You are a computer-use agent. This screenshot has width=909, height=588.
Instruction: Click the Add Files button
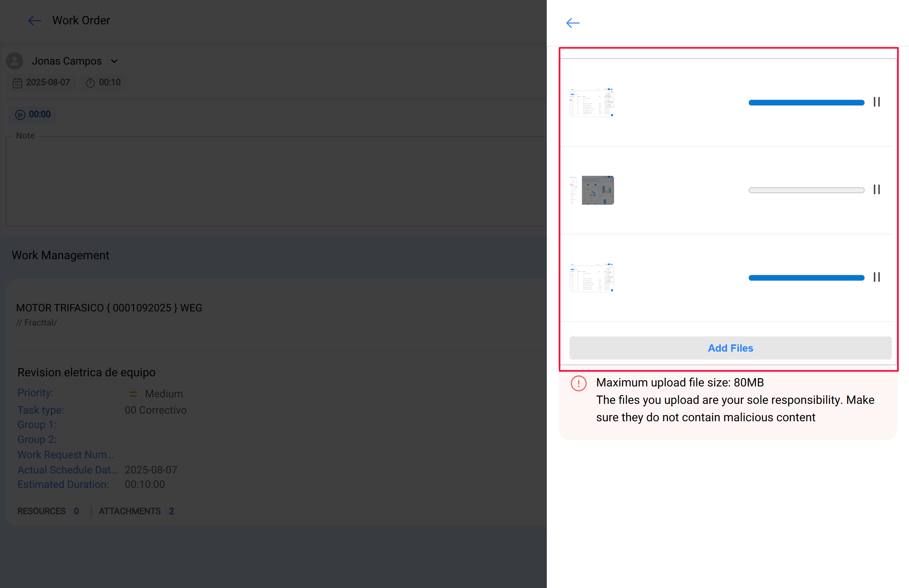click(730, 348)
